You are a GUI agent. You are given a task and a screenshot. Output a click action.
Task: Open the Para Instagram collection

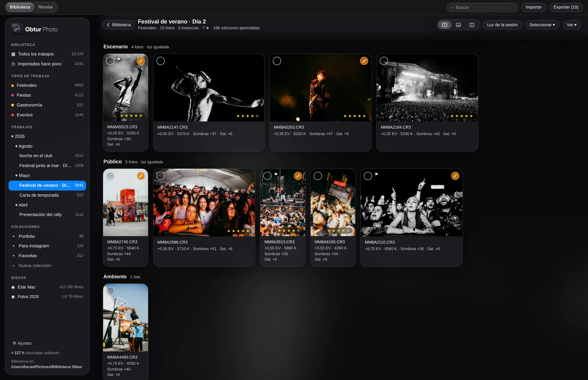[x=47, y=246]
